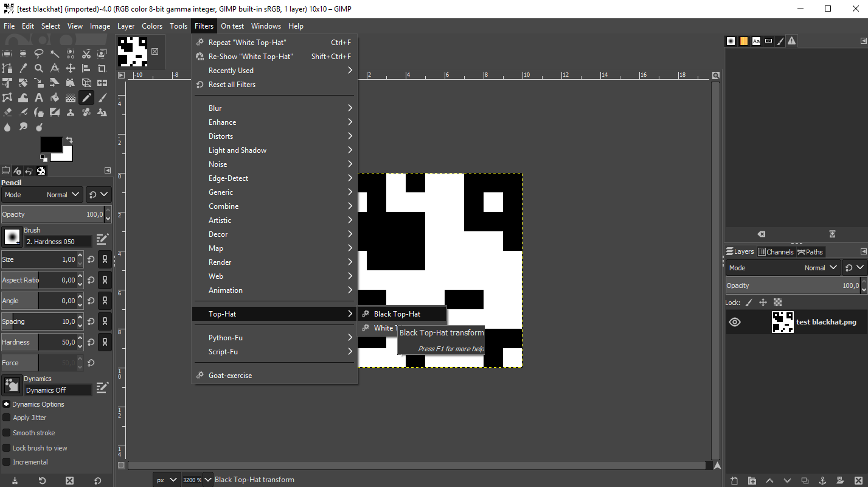The height and width of the screenshot is (487, 868).
Task: Select the Paths tool
Action: (7, 68)
